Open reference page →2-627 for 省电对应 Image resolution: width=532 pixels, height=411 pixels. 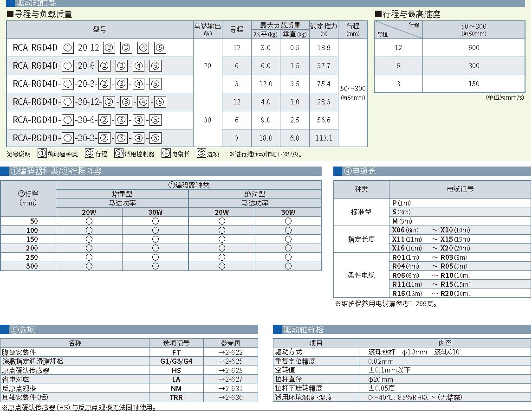[230, 379]
